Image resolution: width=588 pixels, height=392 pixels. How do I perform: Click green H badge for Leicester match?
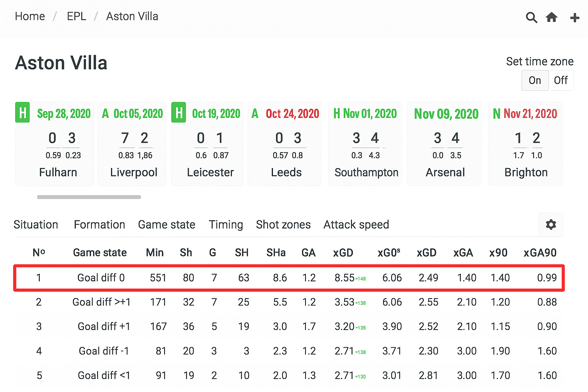click(179, 113)
